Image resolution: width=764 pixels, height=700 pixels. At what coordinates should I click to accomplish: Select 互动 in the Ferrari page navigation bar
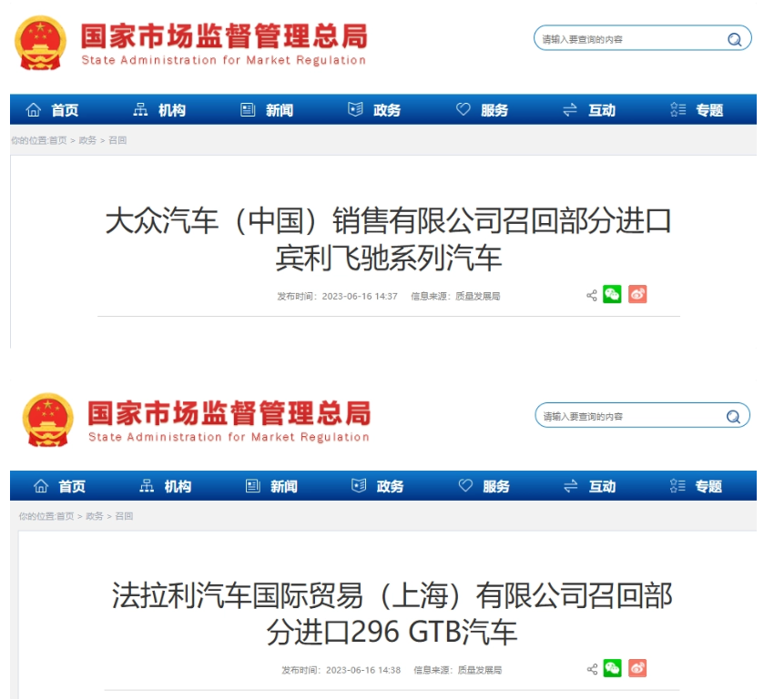click(602, 486)
